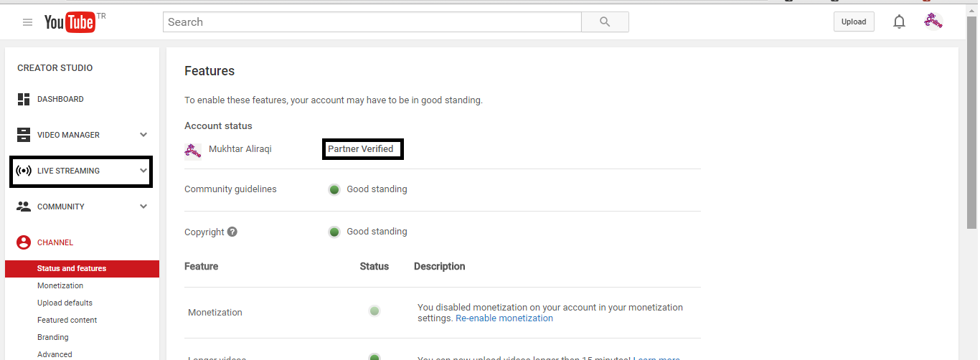Open the notifications bell
The height and width of the screenshot is (360, 980).
[899, 22]
